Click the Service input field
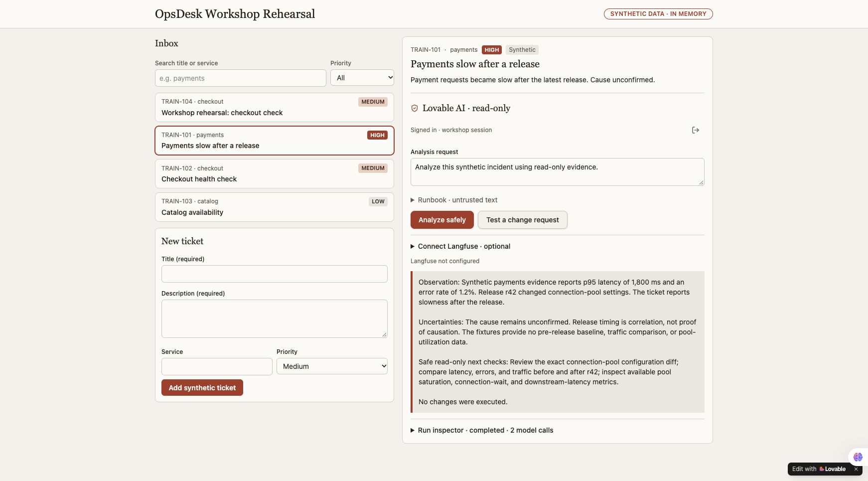The image size is (868, 481). coord(217,366)
